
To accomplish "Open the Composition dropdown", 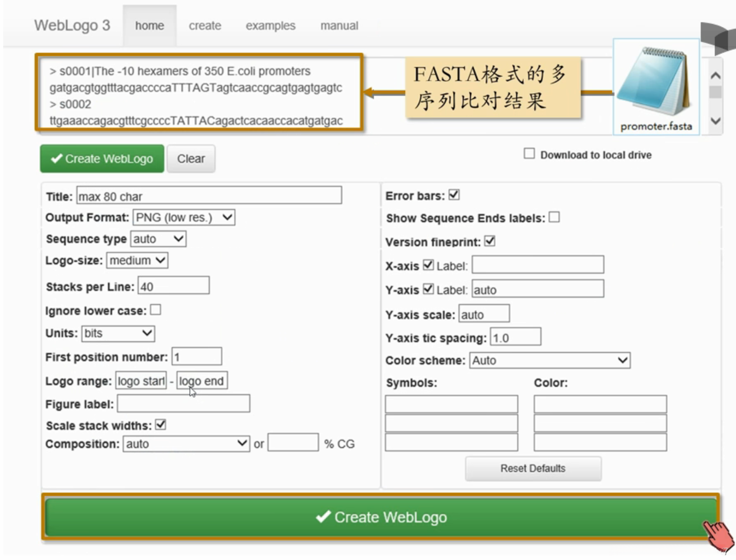I will [186, 443].
